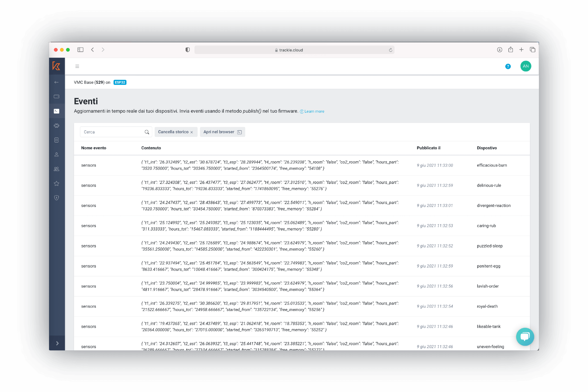Open the star icon in the sidebar
This screenshot has height=392, width=588.
tap(57, 183)
